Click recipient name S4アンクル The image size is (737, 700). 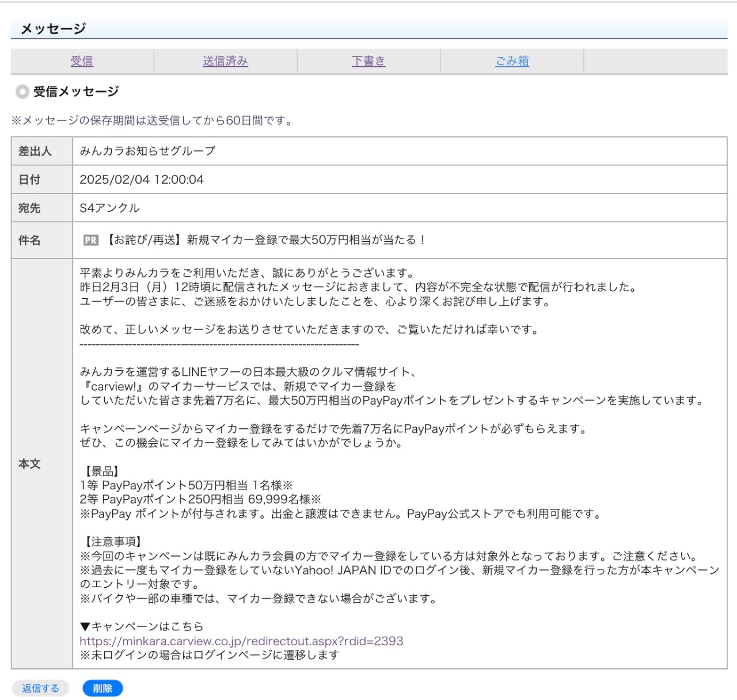pyautogui.click(x=109, y=208)
